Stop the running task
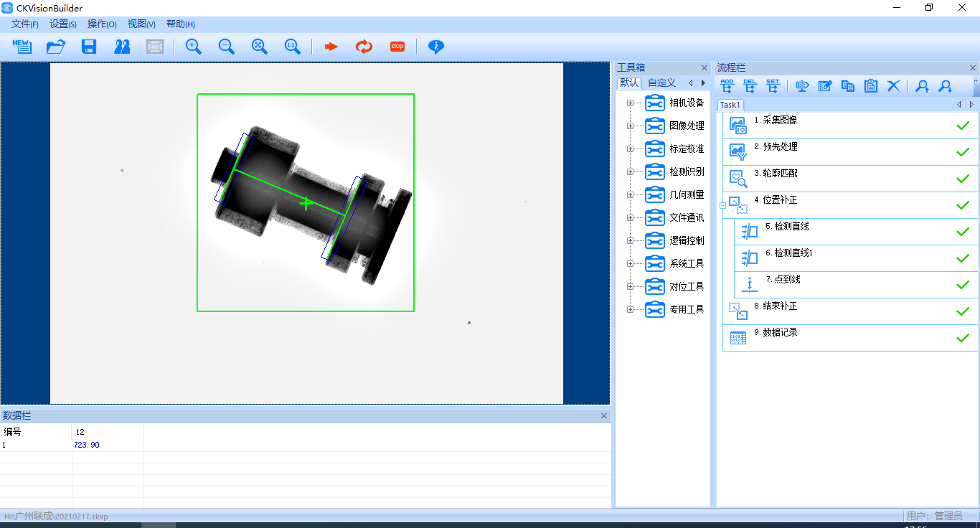This screenshot has height=528, width=980. [x=397, y=47]
